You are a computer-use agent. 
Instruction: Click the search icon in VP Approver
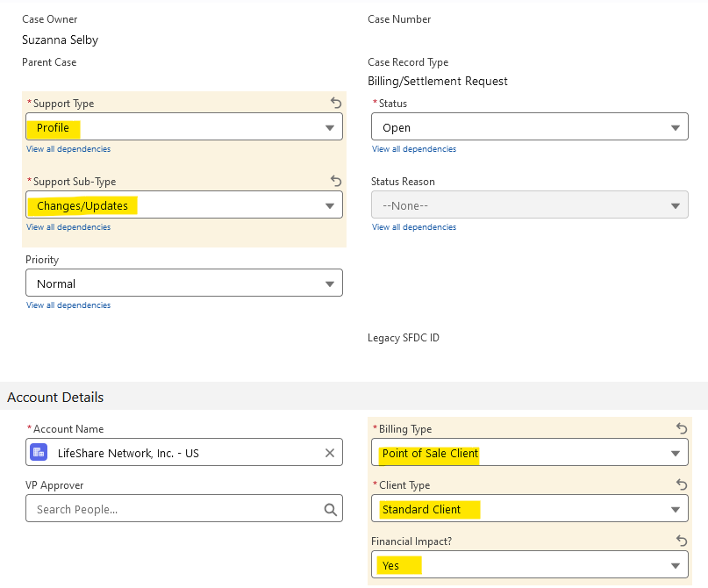330,509
